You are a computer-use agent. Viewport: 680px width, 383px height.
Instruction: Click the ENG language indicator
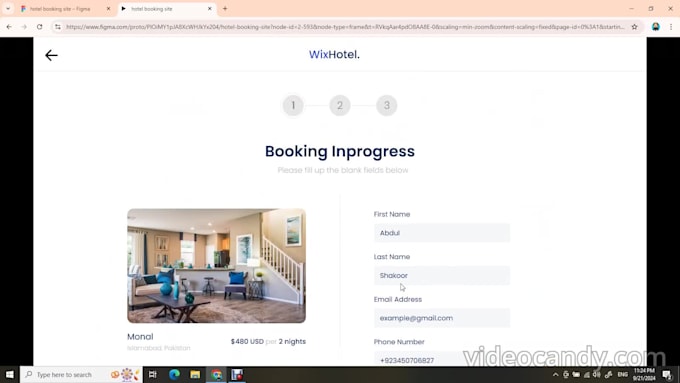tap(623, 375)
